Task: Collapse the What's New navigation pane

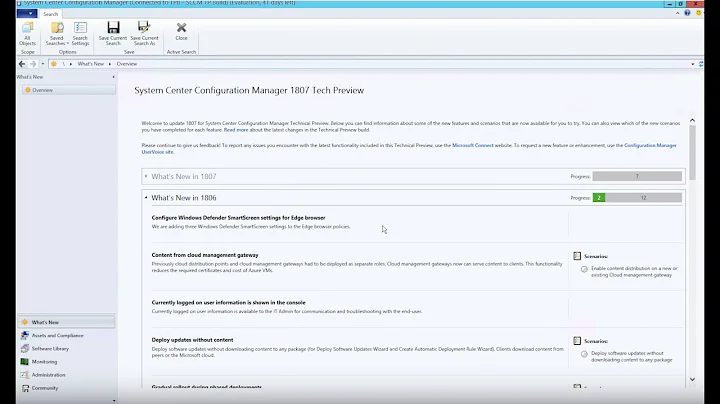Action: (113, 77)
